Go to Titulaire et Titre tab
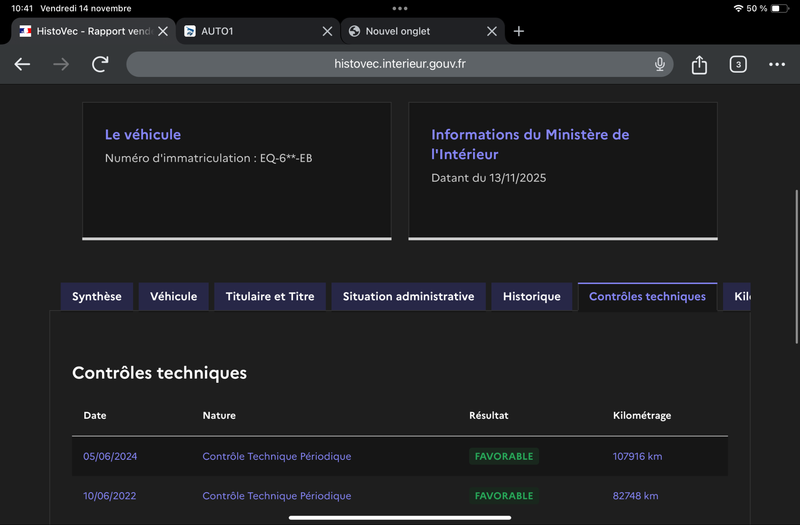Image resolution: width=800 pixels, height=525 pixels. [270, 297]
